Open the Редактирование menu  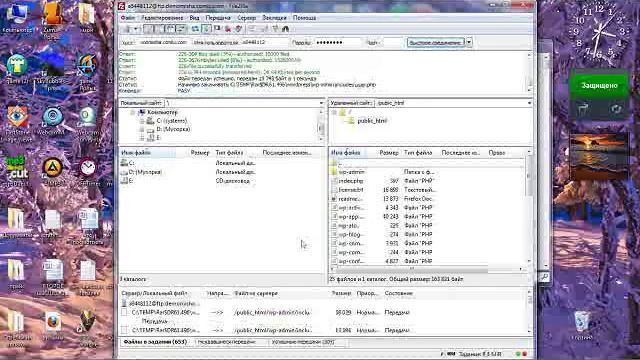pyautogui.click(x=162, y=18)
